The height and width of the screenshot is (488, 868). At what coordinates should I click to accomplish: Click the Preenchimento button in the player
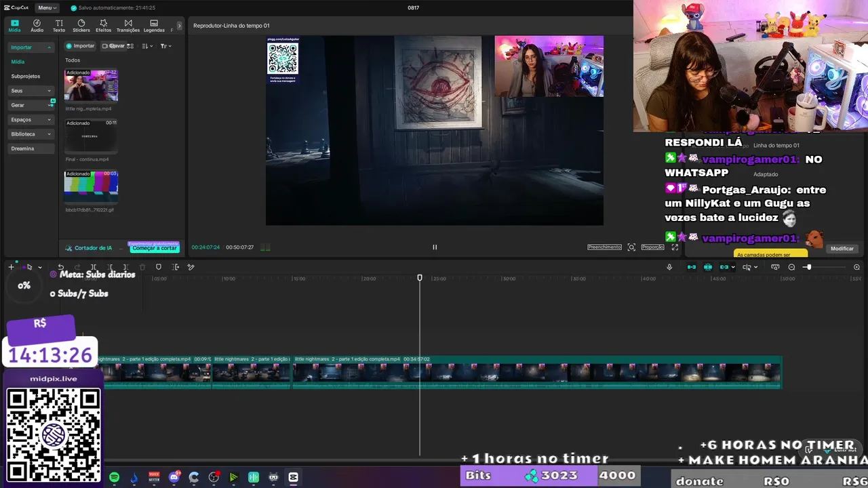click(604, 247)
